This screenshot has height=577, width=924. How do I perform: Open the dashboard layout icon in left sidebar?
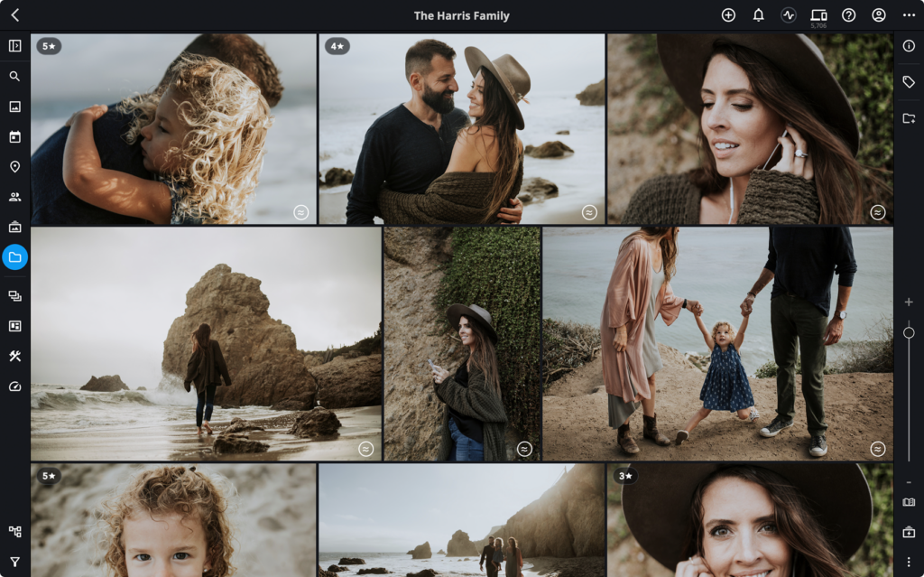[15, 326]
